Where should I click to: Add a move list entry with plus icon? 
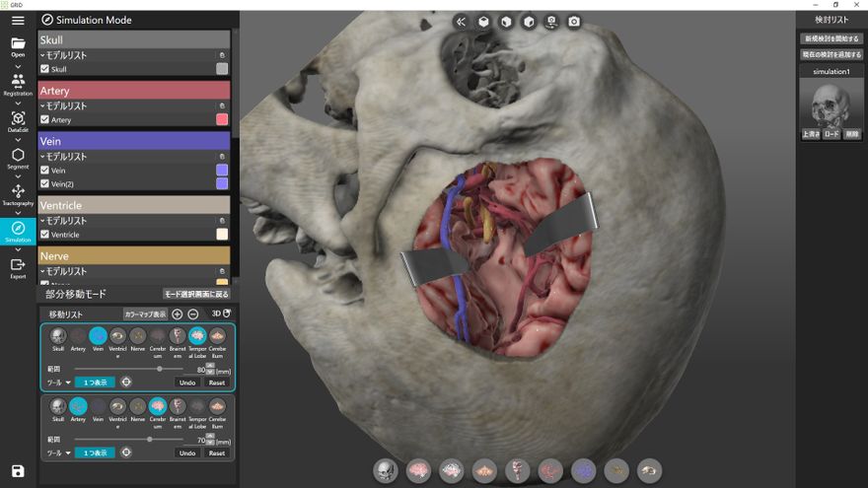pos(178,314)
